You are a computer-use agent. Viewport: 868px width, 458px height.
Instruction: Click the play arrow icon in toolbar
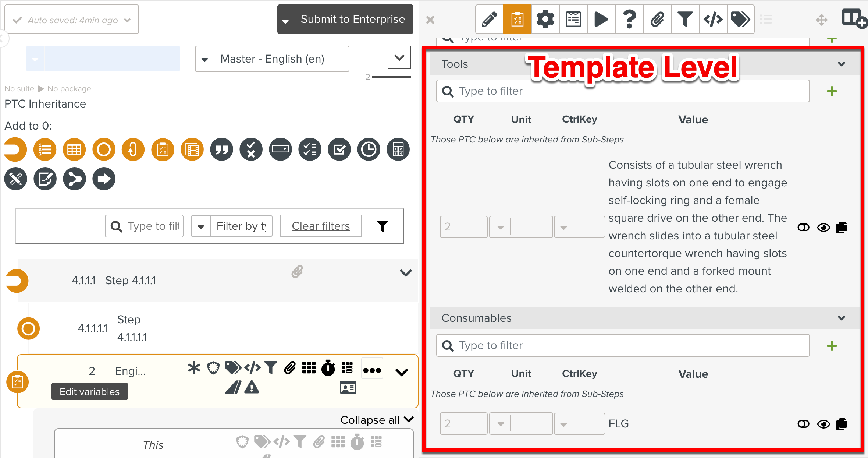pyautogui.click(x=601, y=19)
